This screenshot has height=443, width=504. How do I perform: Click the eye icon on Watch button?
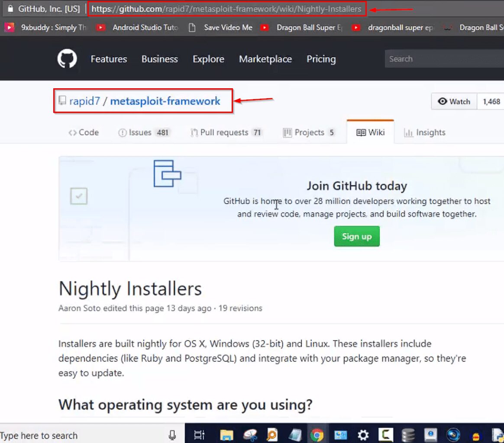(x=443, y=101)
